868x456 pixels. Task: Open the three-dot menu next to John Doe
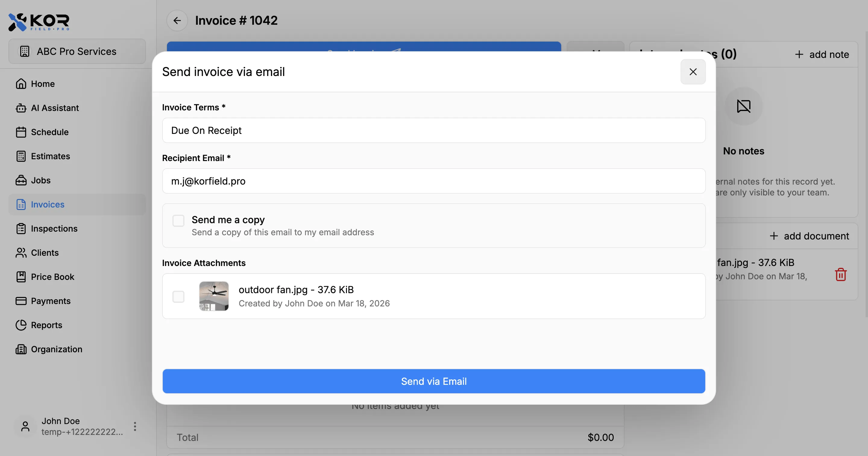tap(134, 426)
